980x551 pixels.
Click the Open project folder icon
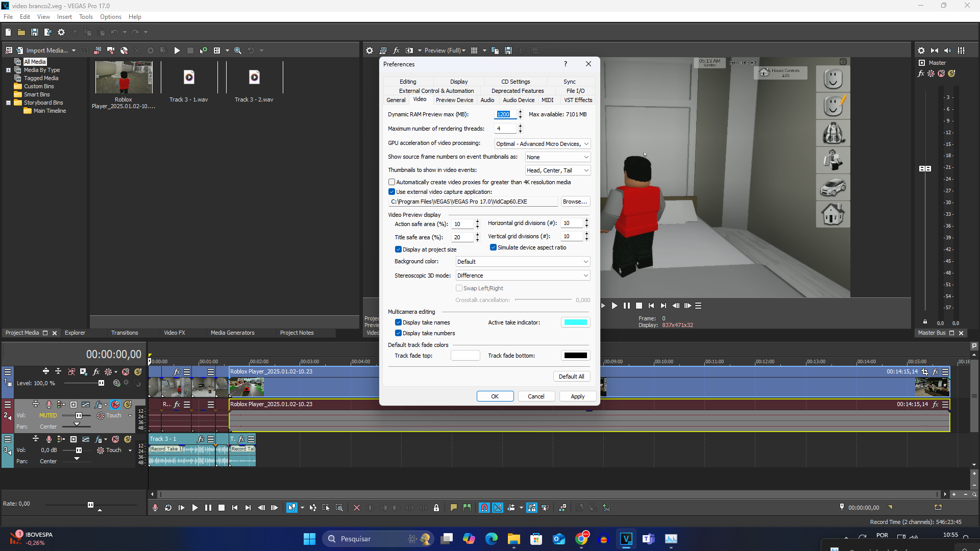pyautogui.click(x=21, y=32)
